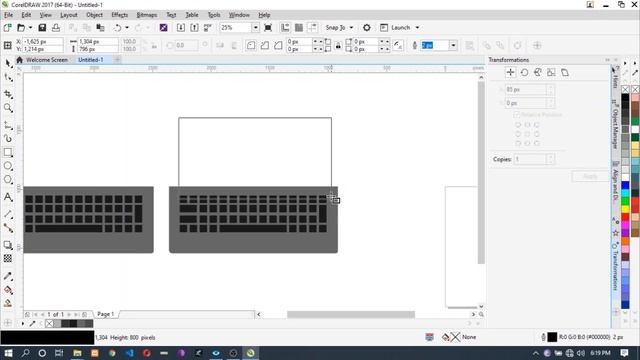640x360 pixels.
Task: Open the Effects menu
Action: coord(120,15)
